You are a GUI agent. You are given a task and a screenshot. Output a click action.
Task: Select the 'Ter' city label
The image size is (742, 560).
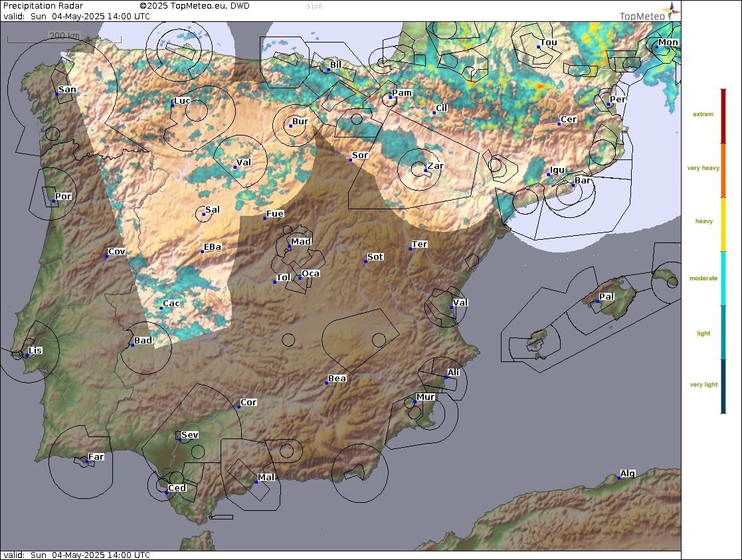[419, 244]
